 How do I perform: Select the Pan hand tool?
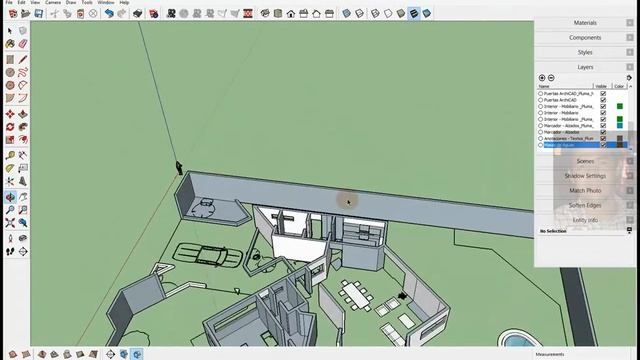coord(23,197)
